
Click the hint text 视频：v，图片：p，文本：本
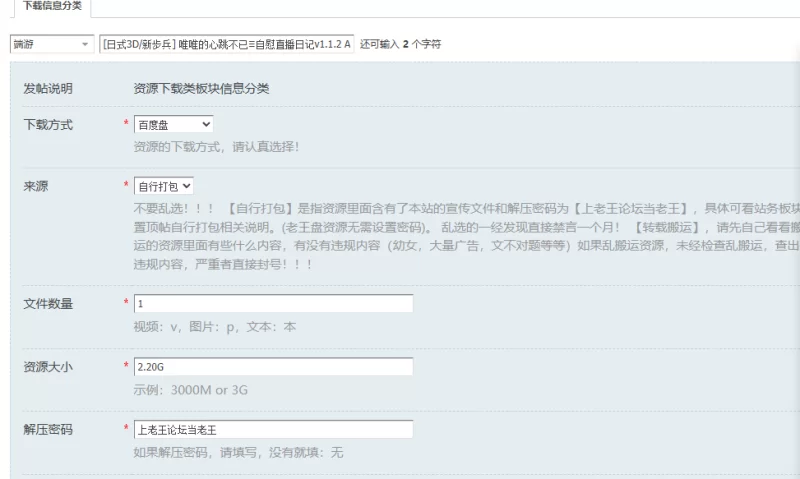point(215,327)
